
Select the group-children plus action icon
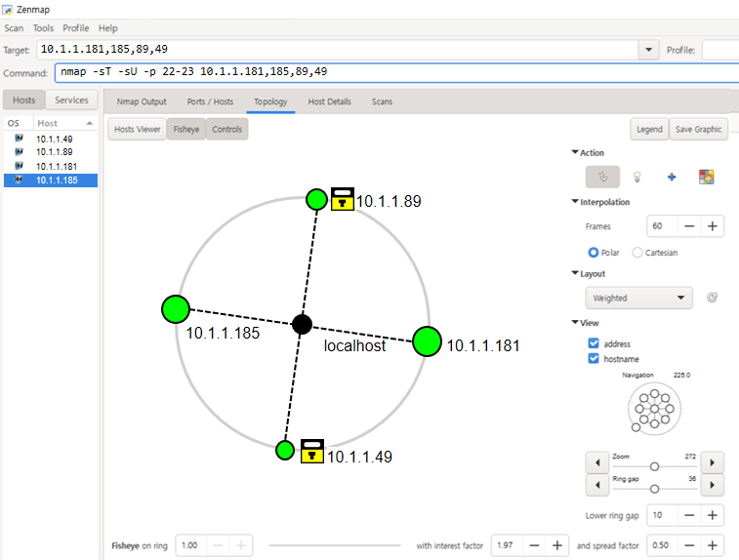[672, 178]
